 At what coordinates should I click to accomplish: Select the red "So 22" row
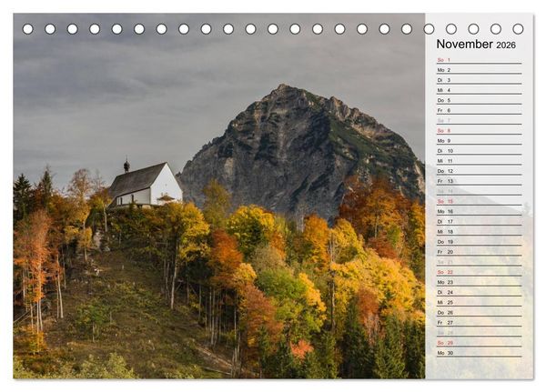pyautogui.click(x=480, y=272)
